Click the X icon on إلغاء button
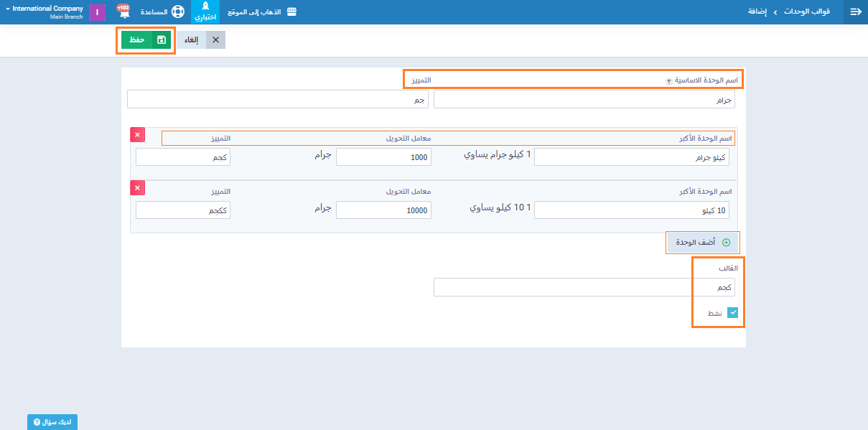868x430 pixels. [x=215, y=40]
